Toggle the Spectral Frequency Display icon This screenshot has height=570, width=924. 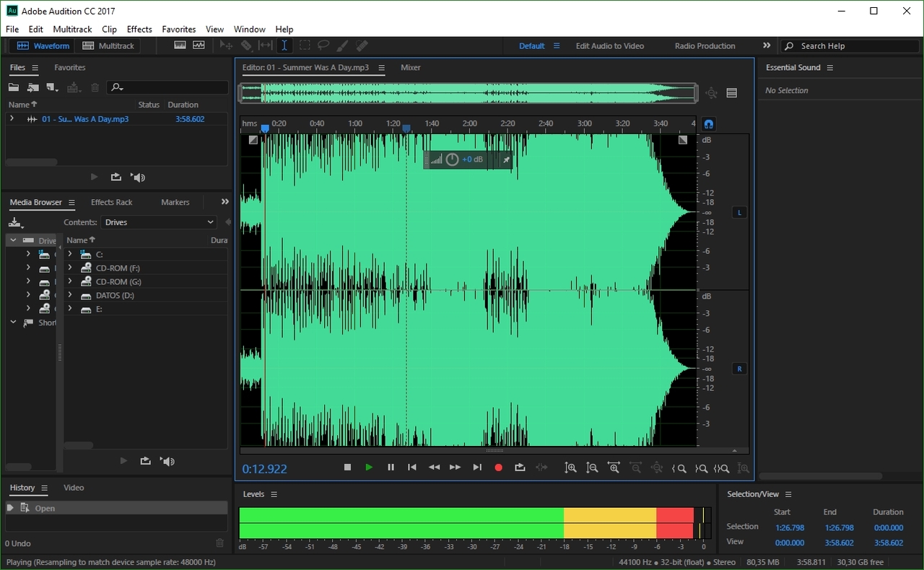(180, 45)
